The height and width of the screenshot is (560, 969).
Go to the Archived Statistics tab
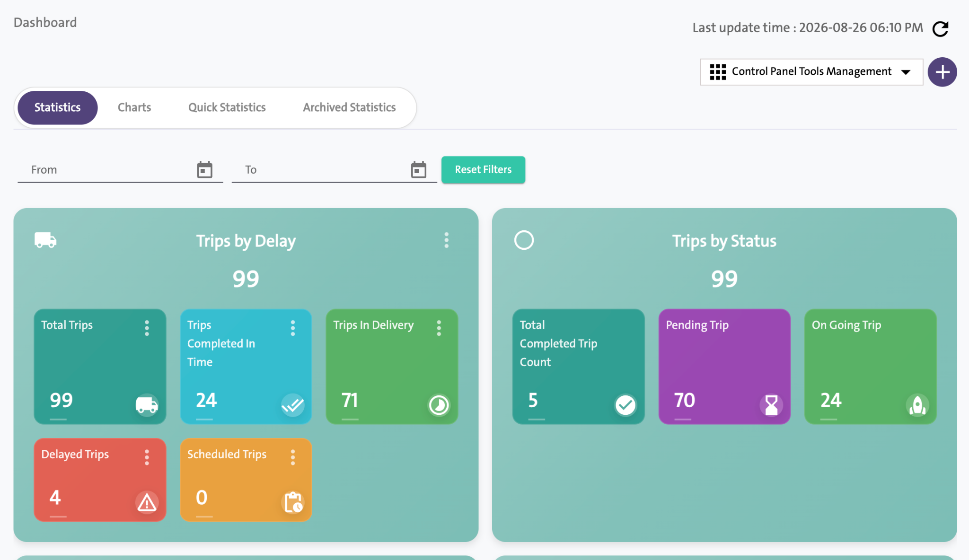pyautogui.click(x=349, y=107)
